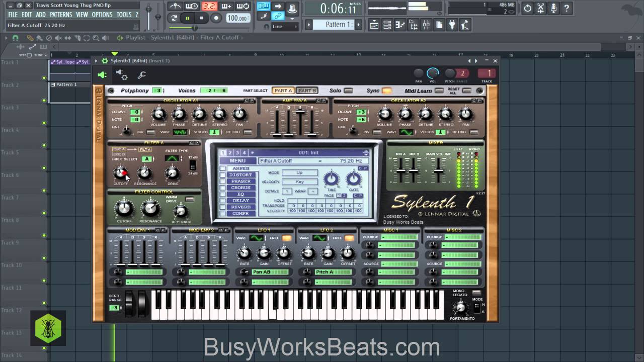
Task: Open the EQ effect tab
Action: 241,194
